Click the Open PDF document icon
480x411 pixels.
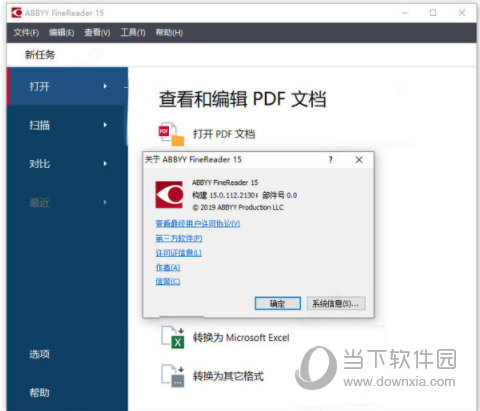pos(171,134)
